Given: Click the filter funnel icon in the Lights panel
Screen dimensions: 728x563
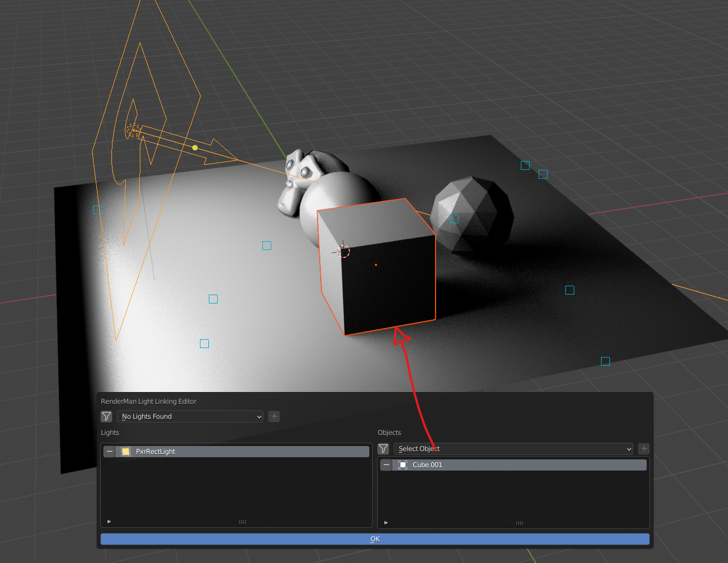Looking at the screenshot, I should point(106,416).
